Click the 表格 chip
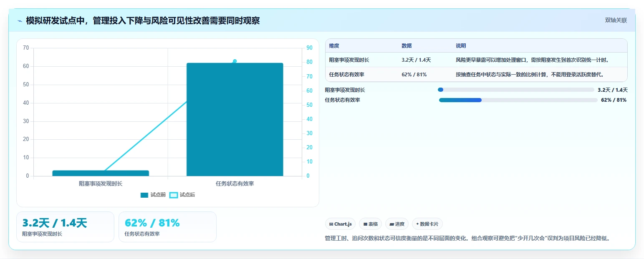The image size is (644, 259). (x=370, y=224)
